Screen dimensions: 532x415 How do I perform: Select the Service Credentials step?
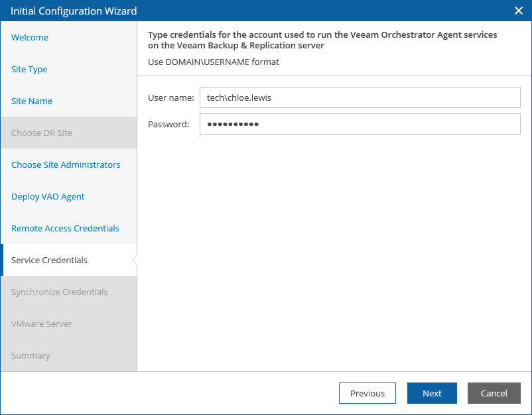[x=49, y=260]
